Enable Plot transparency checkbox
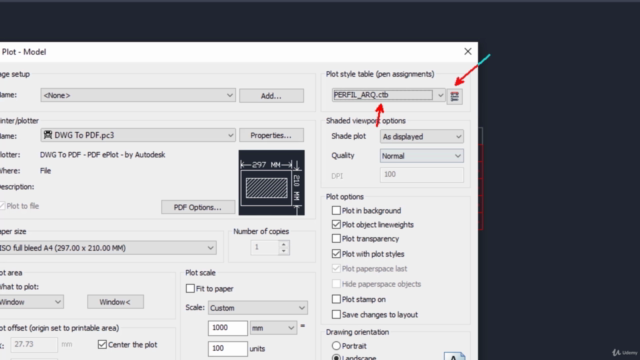640x360 pixels. [x=336, y=238]
